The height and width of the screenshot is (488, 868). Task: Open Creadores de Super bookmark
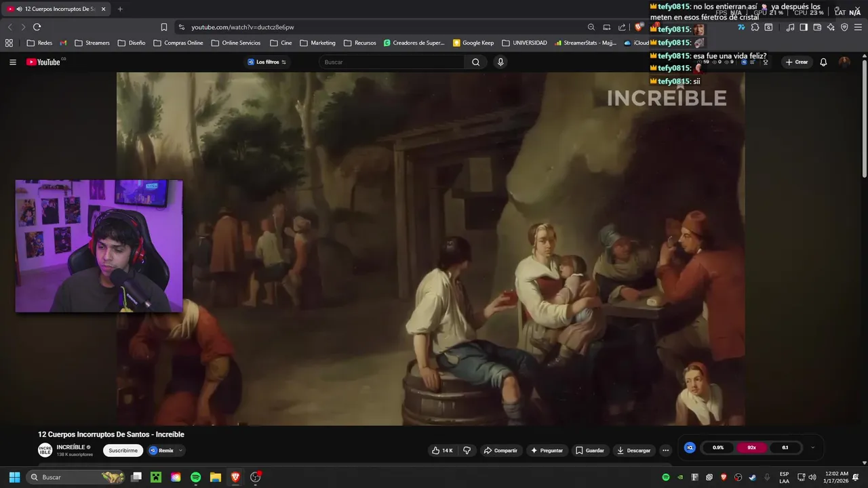click(414, 43)
